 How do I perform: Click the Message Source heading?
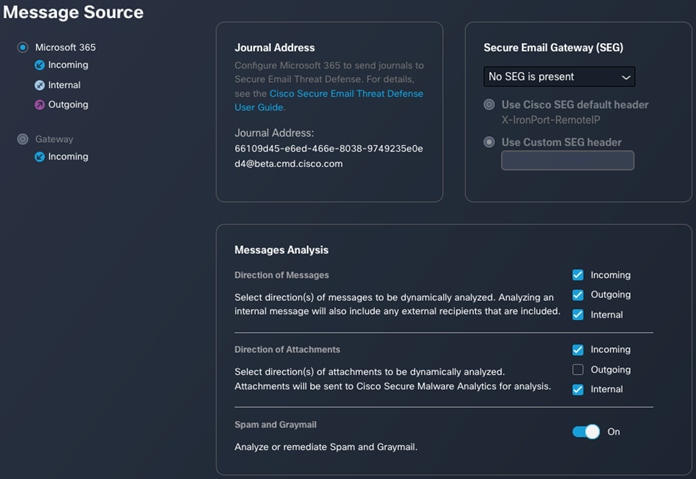click(73, 12)
